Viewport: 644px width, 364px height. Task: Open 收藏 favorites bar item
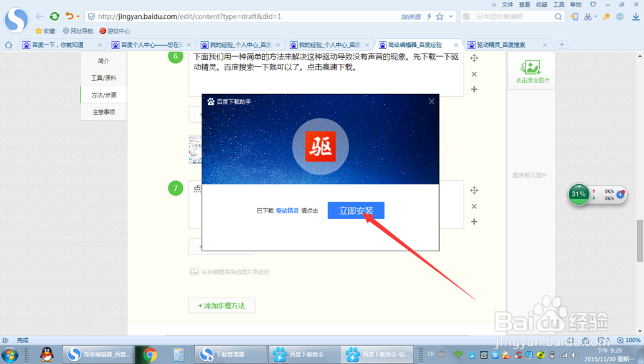[45, 31]
